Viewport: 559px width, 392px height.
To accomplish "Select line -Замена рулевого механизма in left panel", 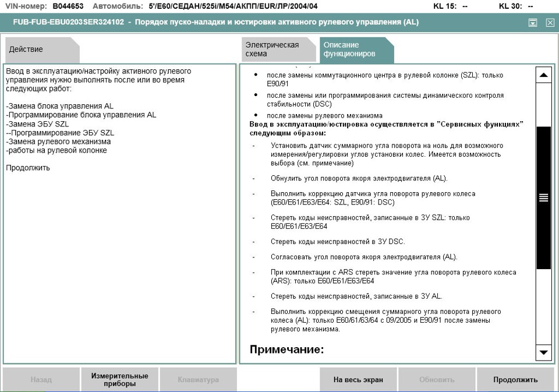I will point(58,142).
